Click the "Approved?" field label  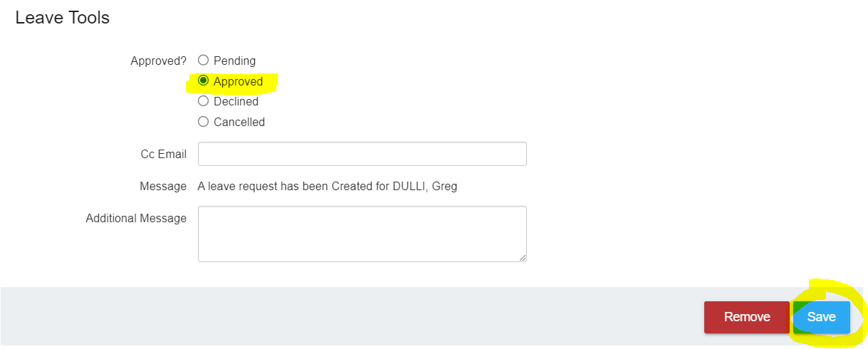click(159, 61)
